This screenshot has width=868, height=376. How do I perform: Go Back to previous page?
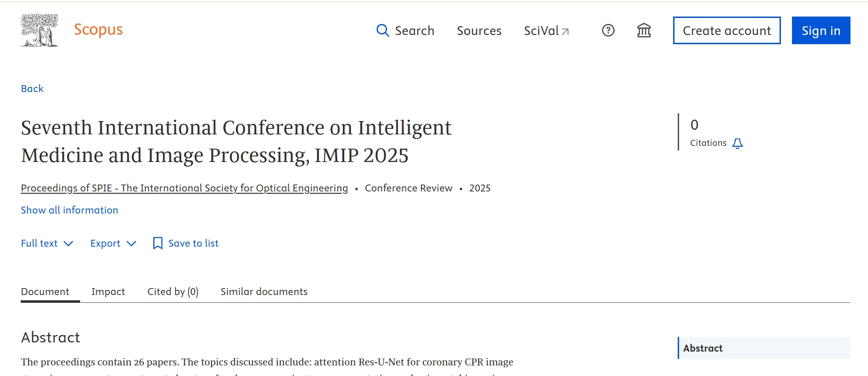32,88
